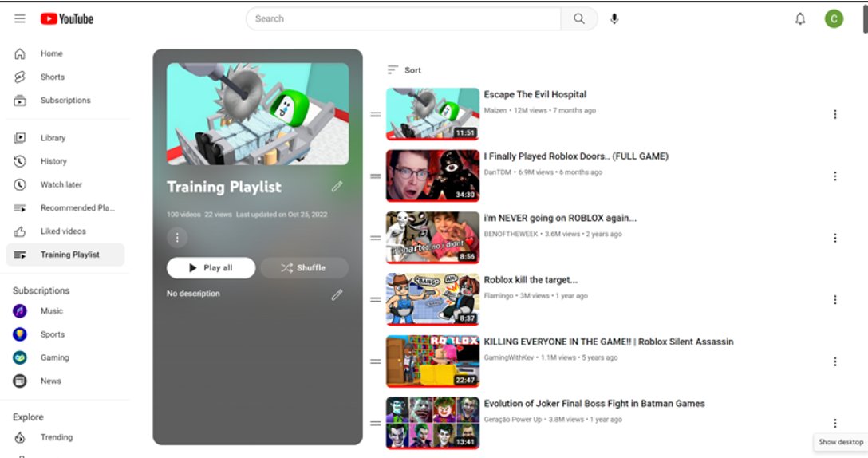Open History in sidebar
The width and height of the screenshot is (868, 458).
[65, 161]
